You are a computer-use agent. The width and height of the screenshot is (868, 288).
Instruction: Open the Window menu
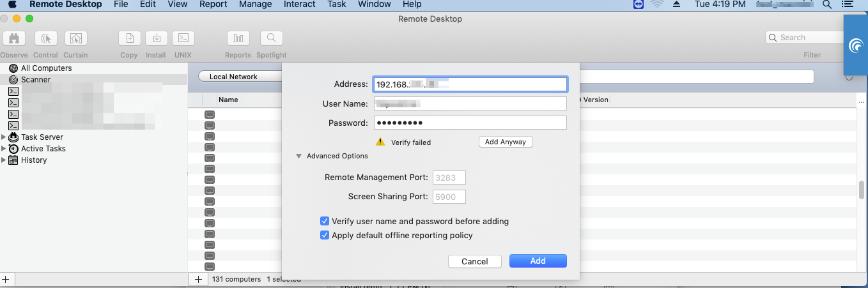tap(374, 4)
